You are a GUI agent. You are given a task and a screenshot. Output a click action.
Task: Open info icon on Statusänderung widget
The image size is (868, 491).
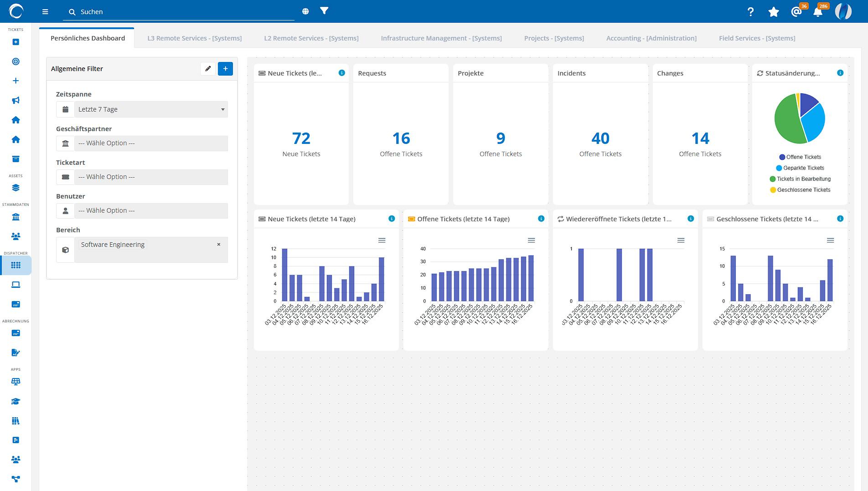click(x=840, y=73)
